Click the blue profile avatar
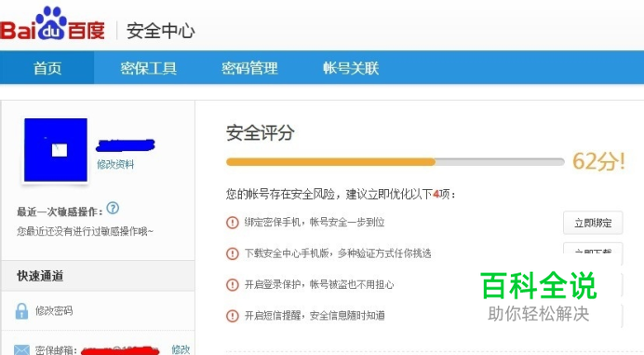This screenshot has width=644, height=355. [56, 150]
